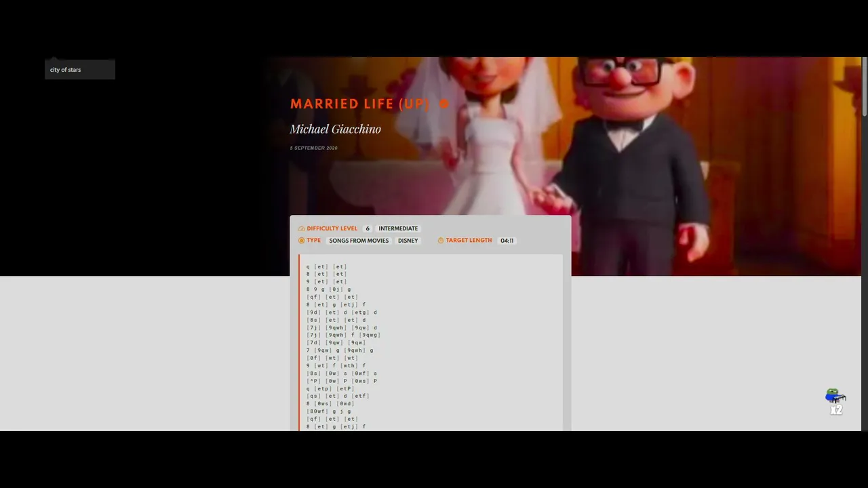Select the Songs From Movies tag

(x=359, y=241)
